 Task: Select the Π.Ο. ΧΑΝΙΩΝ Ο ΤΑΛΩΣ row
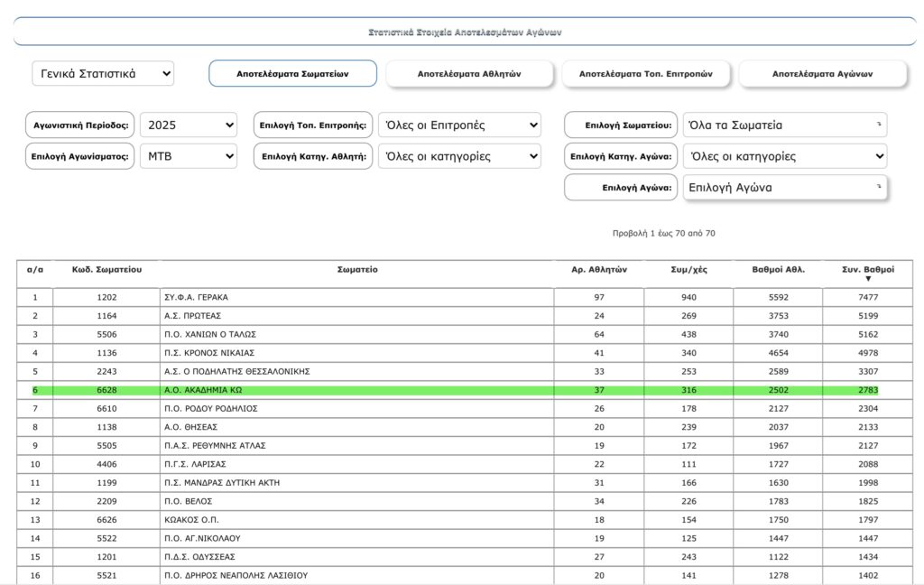356,334
